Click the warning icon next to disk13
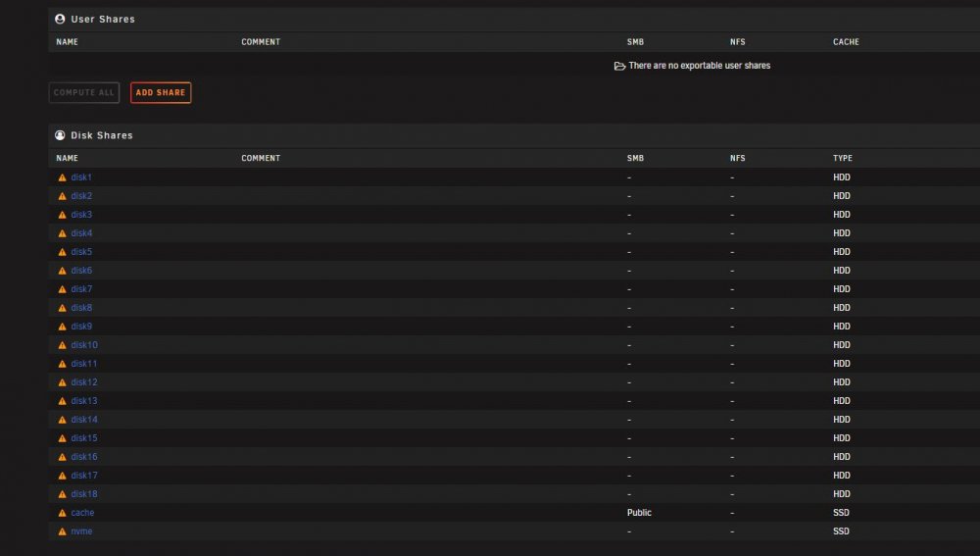The width and height of the screenshot is (980, 556). coord(62,401)
